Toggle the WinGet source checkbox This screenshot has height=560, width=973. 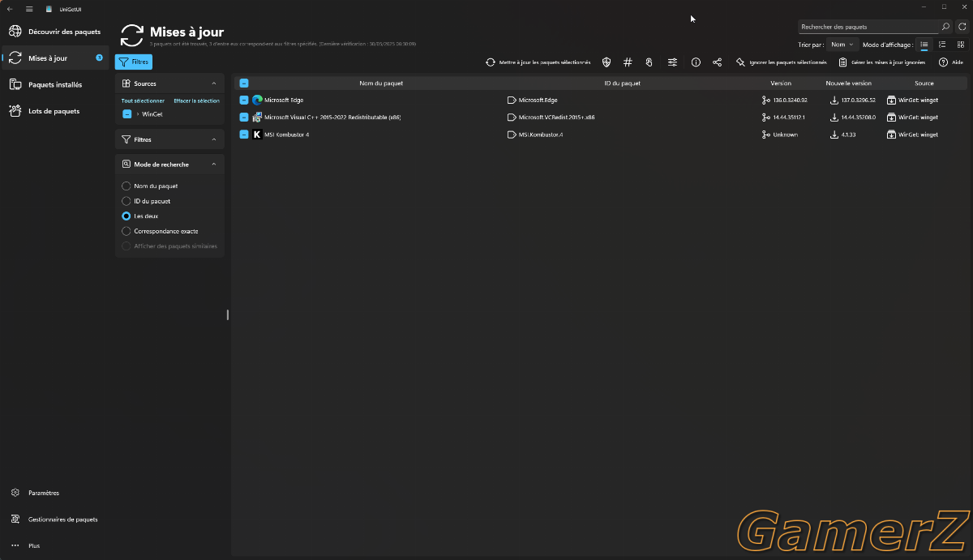[x=126, y=114]
